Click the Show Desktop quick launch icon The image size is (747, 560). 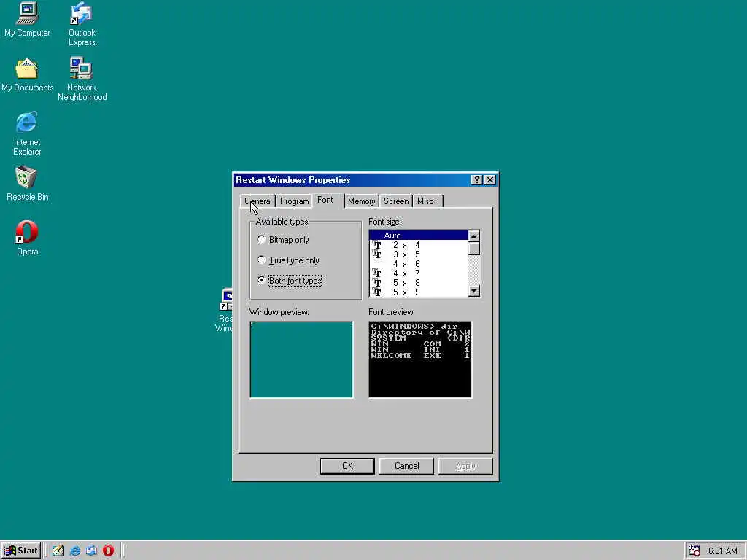(x=58, y=551)
